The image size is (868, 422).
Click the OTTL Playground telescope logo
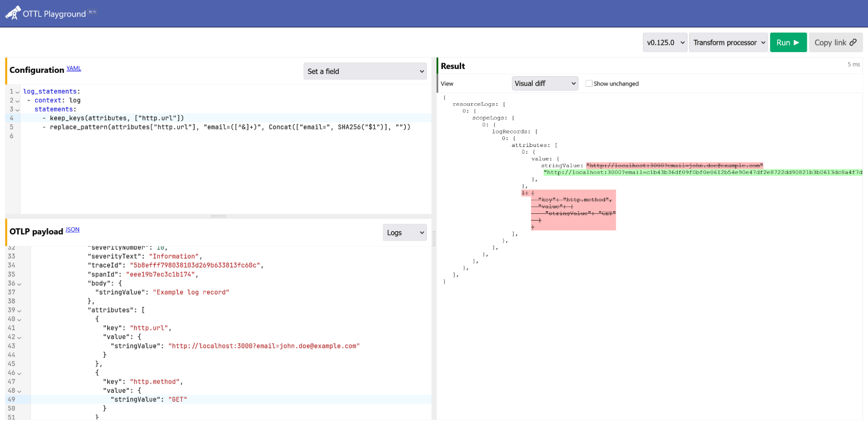point(13,13)
